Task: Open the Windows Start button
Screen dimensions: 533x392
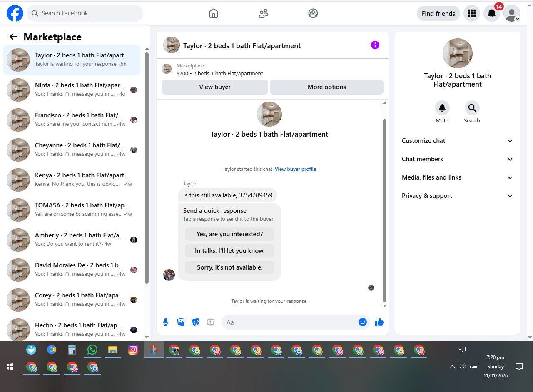Action: (10, 367)
